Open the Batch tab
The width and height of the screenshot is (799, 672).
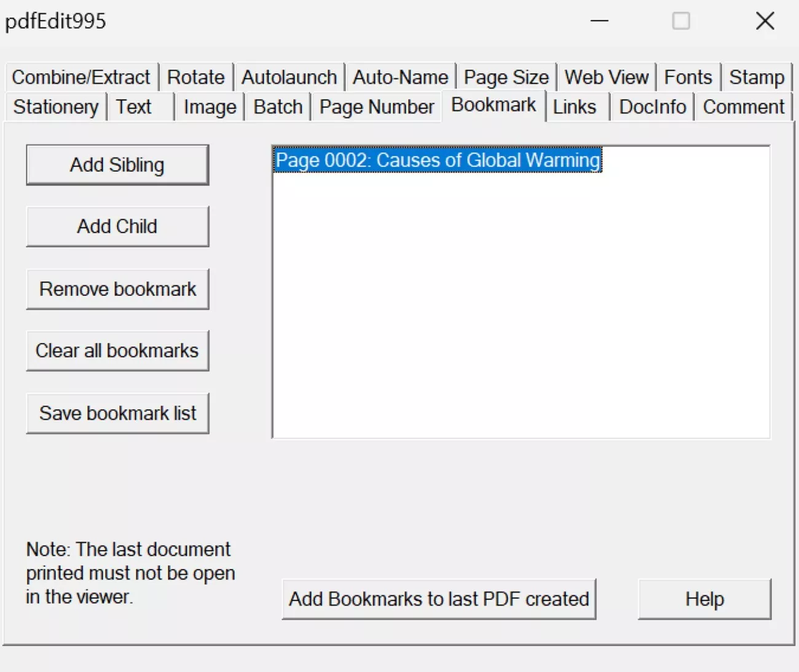point(277,106)
